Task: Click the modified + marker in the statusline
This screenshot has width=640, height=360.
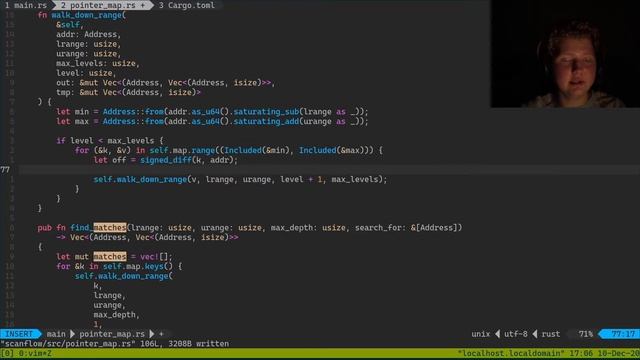Action: click(x=161, y=334)
